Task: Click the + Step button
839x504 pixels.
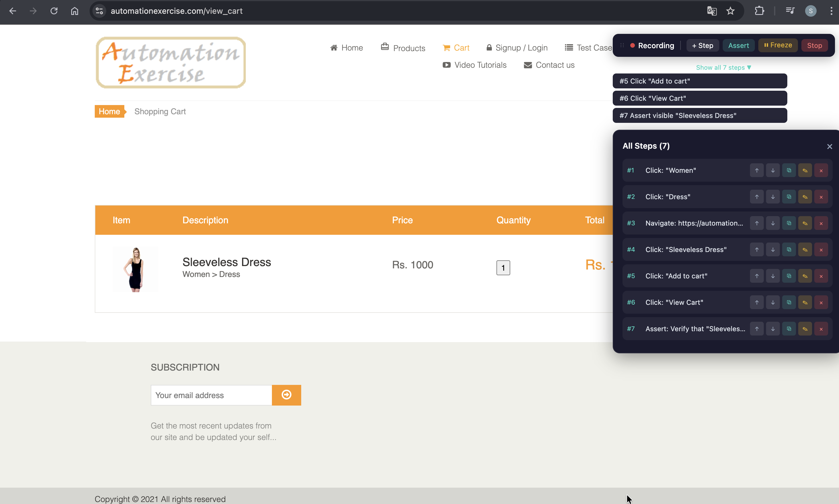Action: (702, 46)
